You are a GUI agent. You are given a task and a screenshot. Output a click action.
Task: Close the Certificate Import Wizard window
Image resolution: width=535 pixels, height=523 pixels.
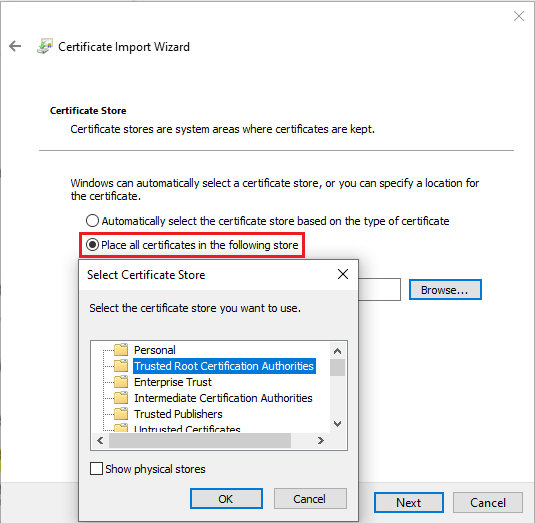[x=519, y=16]
